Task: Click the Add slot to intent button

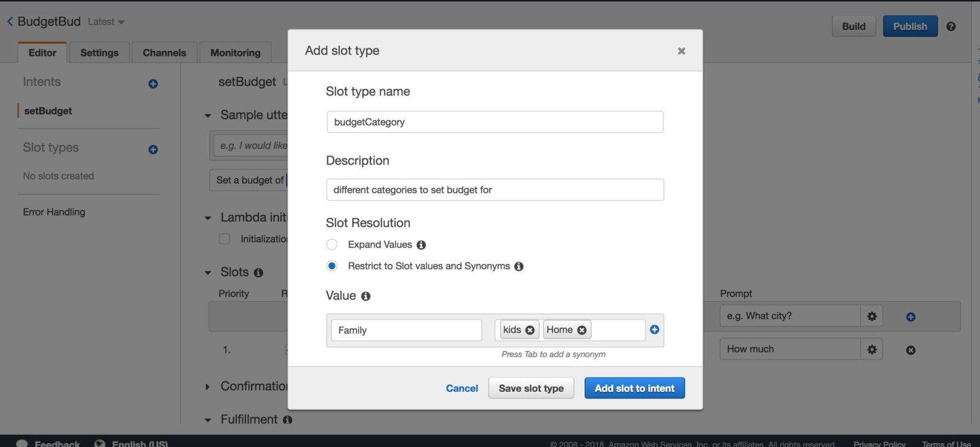Action: tap(635, 388)
